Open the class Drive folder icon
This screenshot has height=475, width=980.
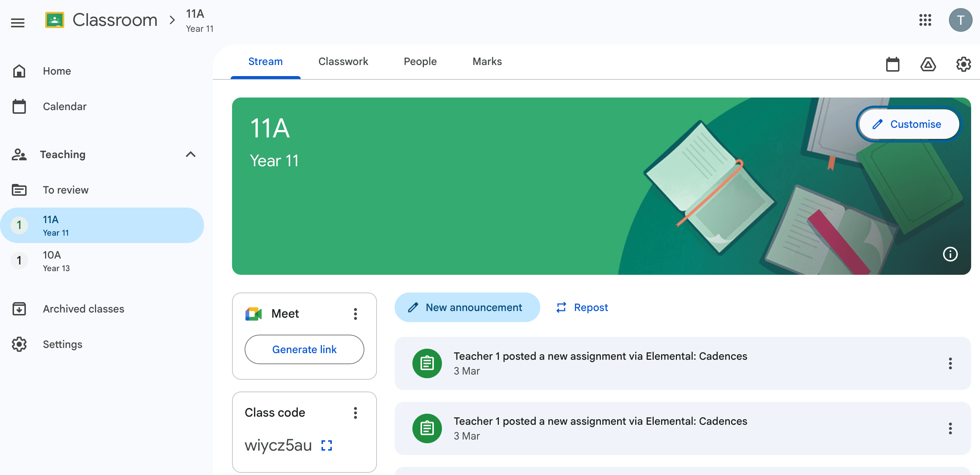[928, 64]
